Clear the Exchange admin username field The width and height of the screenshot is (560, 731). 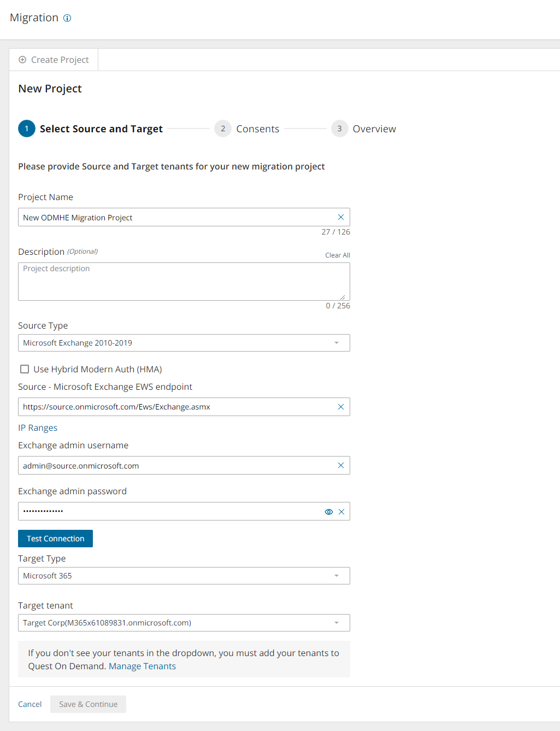click(341, 465)
